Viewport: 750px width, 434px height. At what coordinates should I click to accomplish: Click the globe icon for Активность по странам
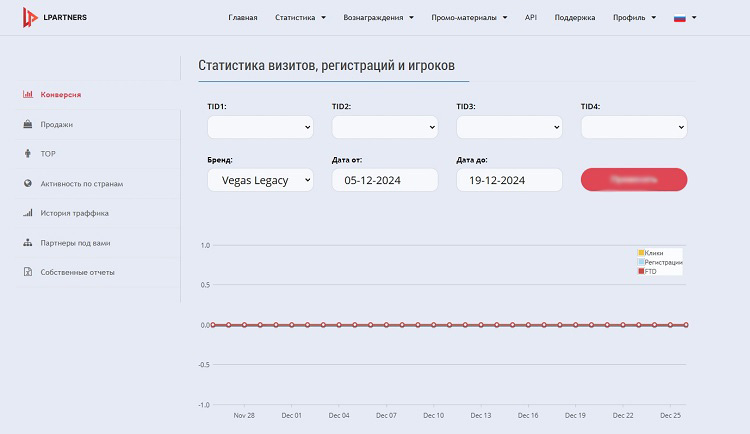(28, 183)
